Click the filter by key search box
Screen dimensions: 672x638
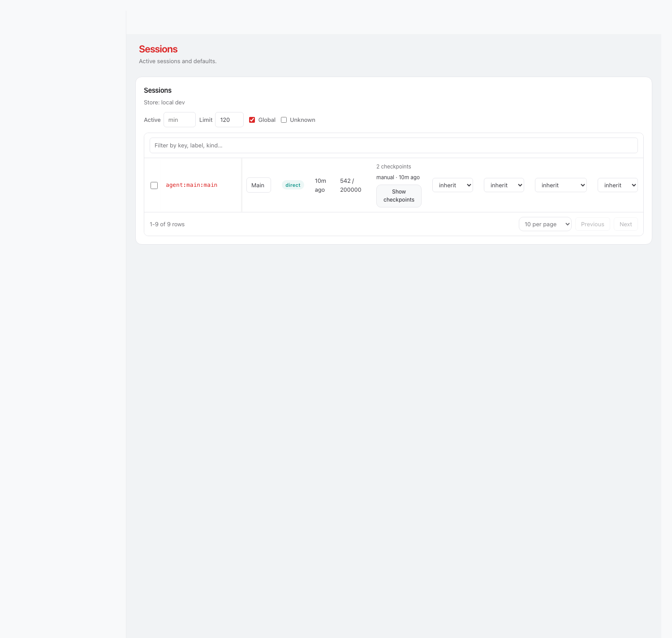pos(393,146)
